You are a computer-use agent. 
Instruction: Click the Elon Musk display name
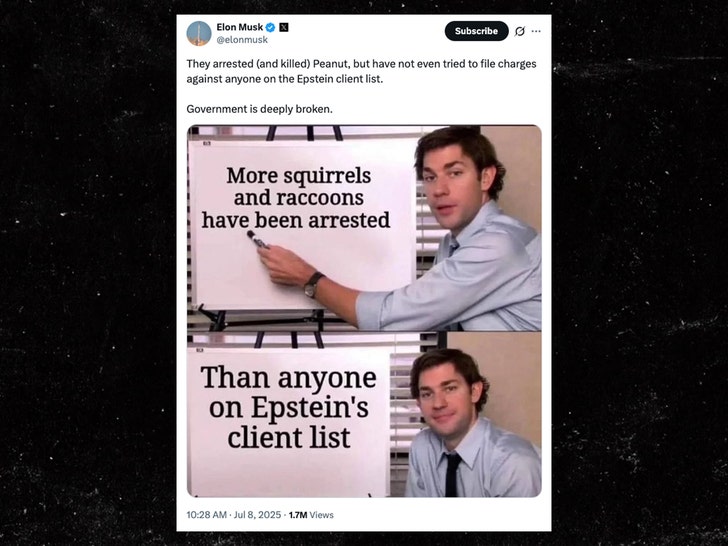239,27
